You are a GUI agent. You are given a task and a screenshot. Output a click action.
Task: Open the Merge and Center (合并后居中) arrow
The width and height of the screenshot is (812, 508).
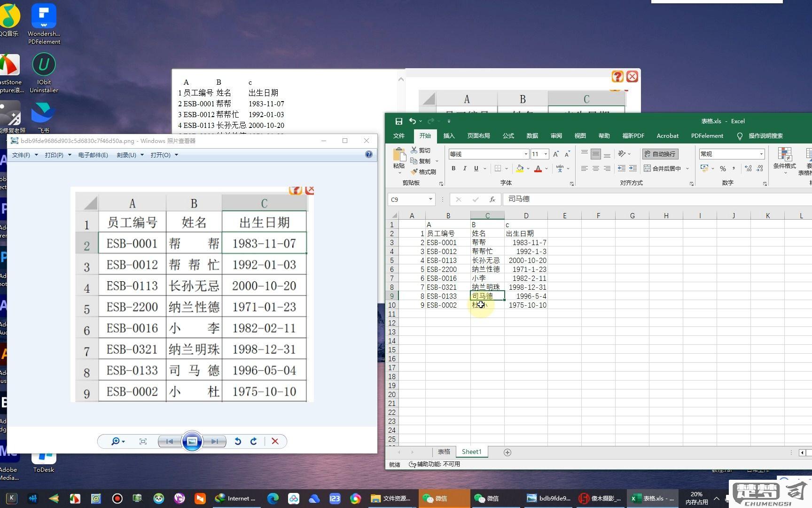coord(687,168)
